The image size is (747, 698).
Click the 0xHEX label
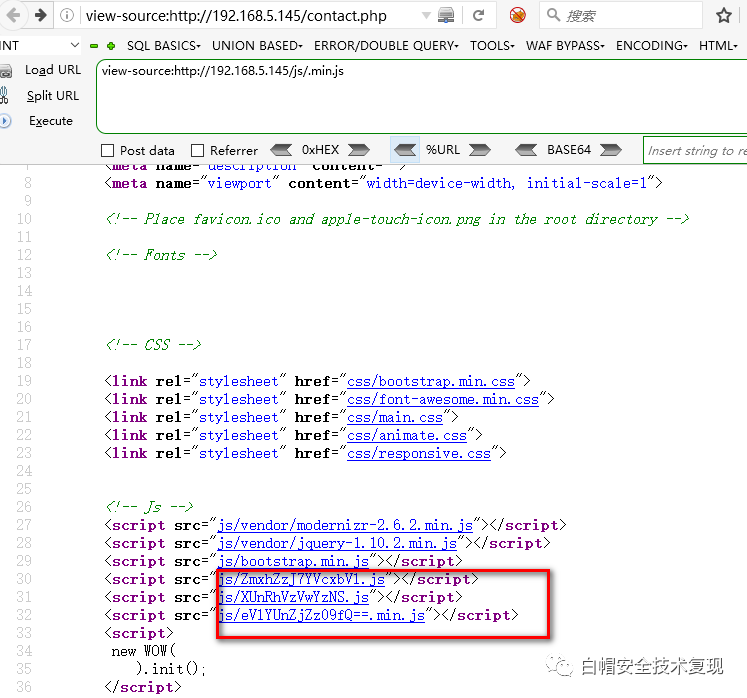click(x=320, y=150)
